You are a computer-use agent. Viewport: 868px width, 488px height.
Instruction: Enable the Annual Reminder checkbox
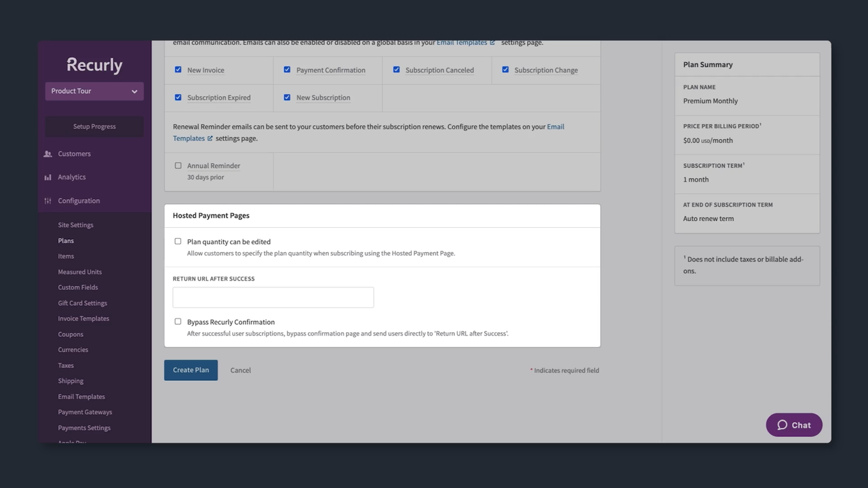coord(178,165)
